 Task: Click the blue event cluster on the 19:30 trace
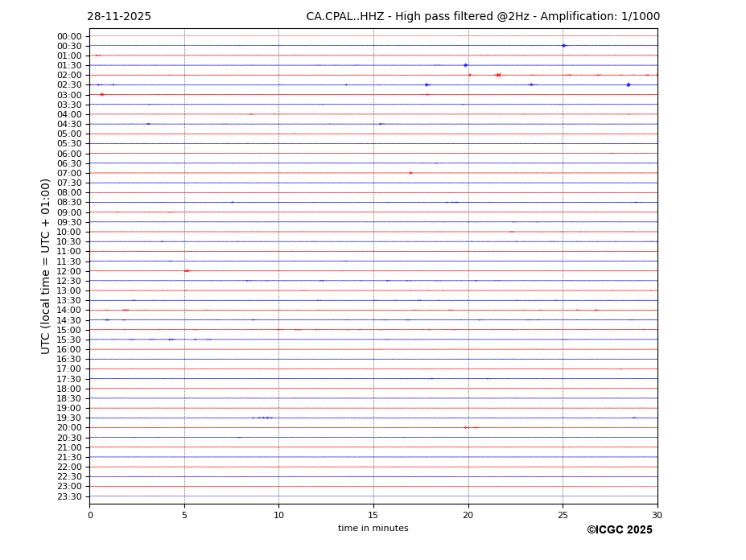(263, 418)
